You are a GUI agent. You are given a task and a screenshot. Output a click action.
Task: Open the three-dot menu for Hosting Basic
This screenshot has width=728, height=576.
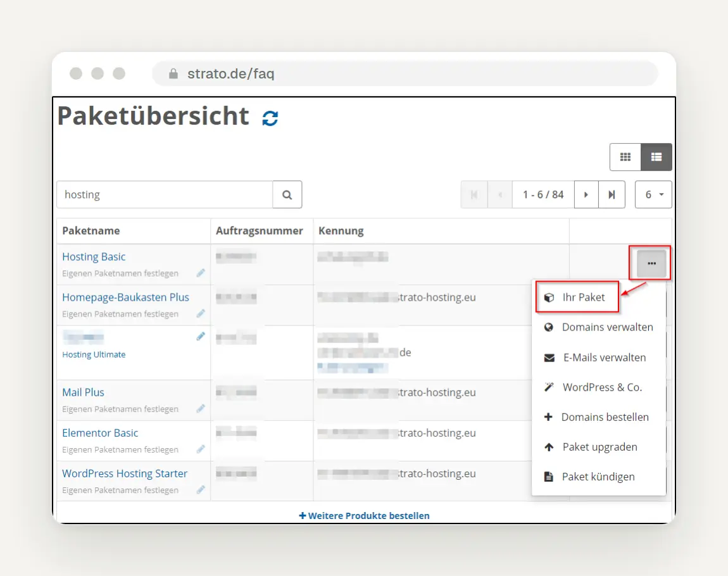651,263
